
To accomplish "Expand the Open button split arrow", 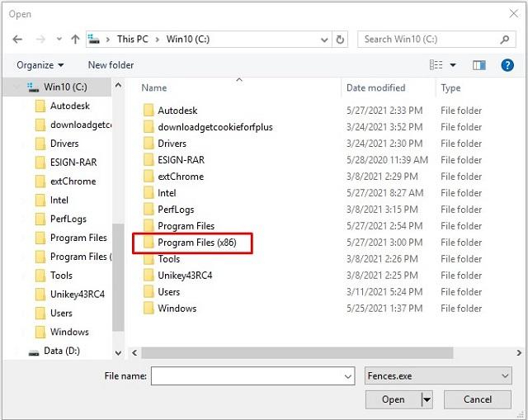I will [x=427, y=400].
